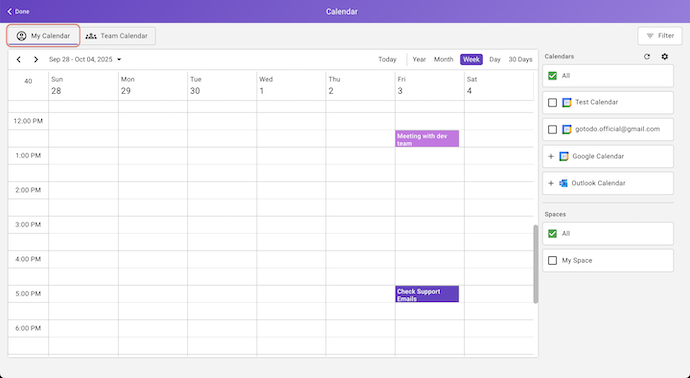Enable the gotodo.official@gmail.com checkbox
Viewport: 690px width, 378px height.
coord(552,129)
